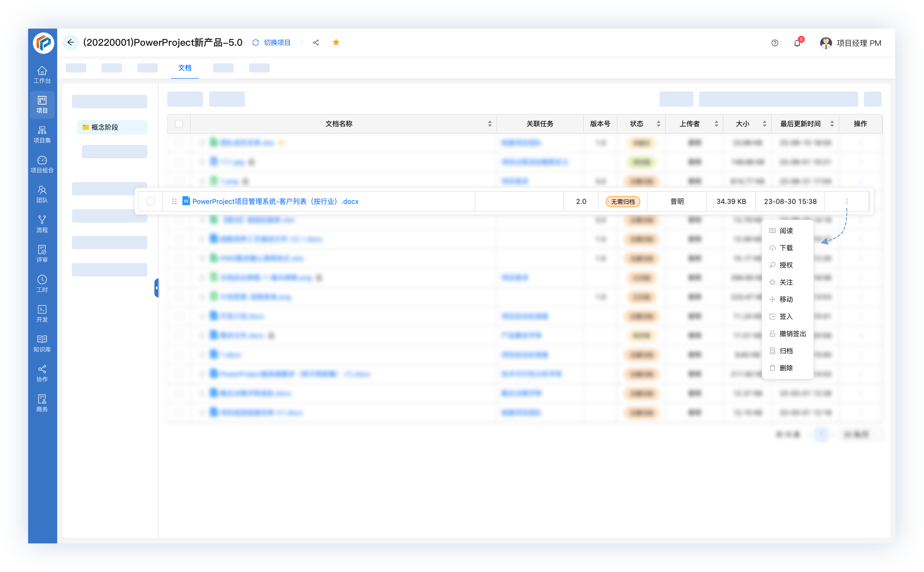
Task: Click drag handle on PowerProject docx row
Action: click(x=174, y=202)
